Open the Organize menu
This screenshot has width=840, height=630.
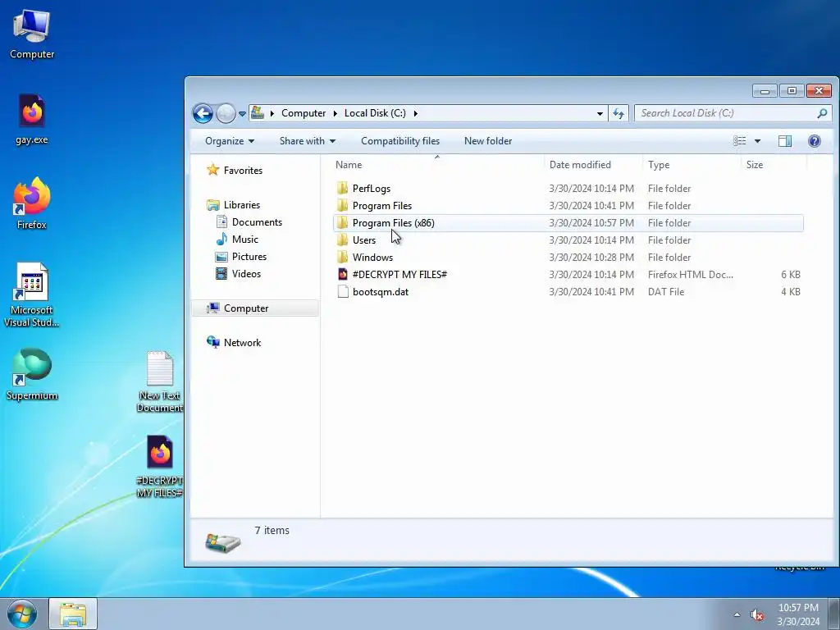[x=230, y=141]
